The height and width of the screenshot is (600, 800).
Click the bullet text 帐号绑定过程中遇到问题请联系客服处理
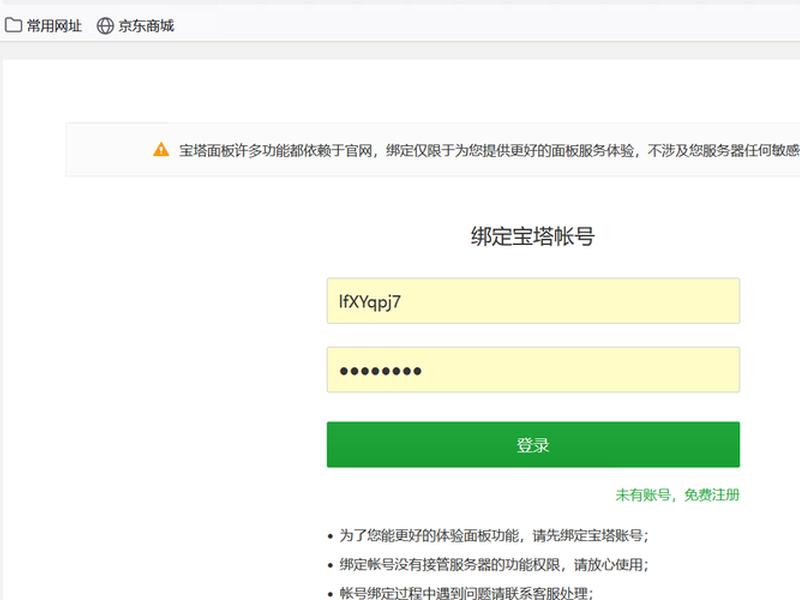(466, 593)
